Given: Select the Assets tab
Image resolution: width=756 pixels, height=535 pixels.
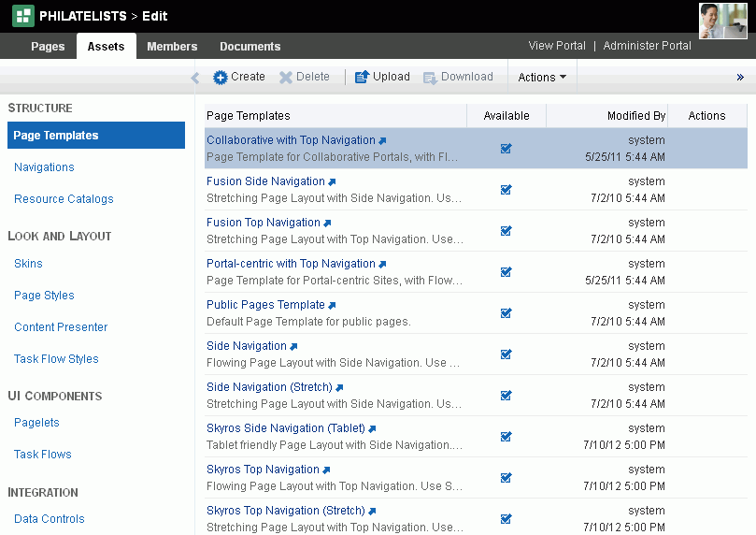Looking at the screenshot, I should [x=107, y=47].
